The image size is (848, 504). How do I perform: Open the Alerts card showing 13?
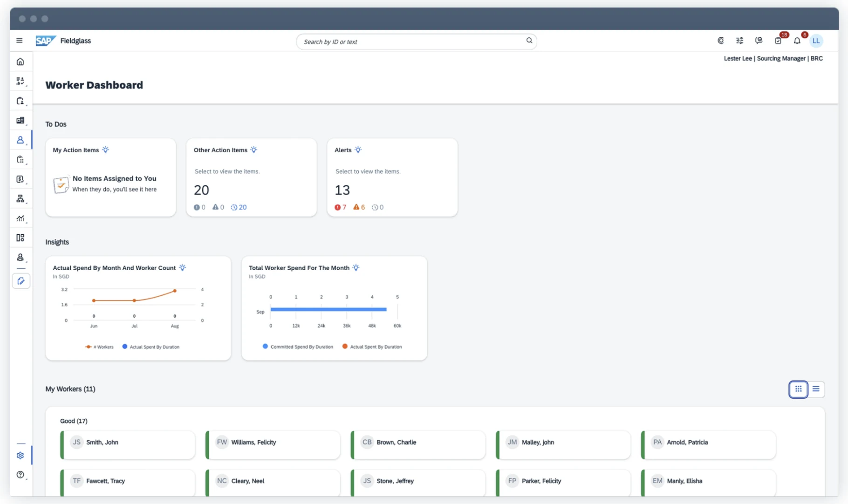tap(392, 177)
